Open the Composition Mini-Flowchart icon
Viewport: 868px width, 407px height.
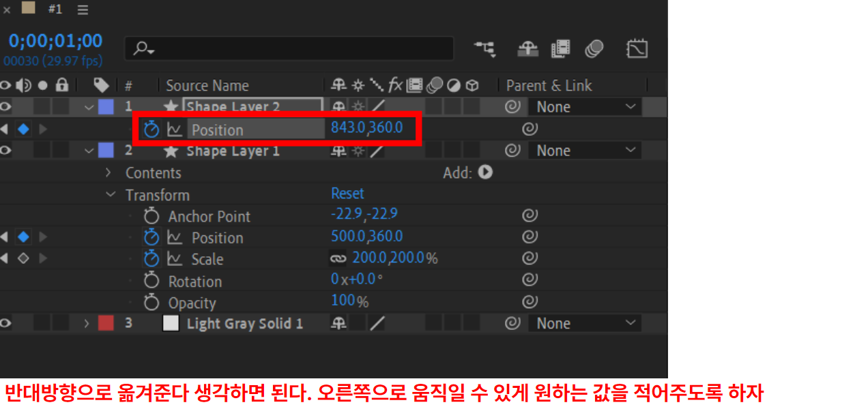[484, 48]
